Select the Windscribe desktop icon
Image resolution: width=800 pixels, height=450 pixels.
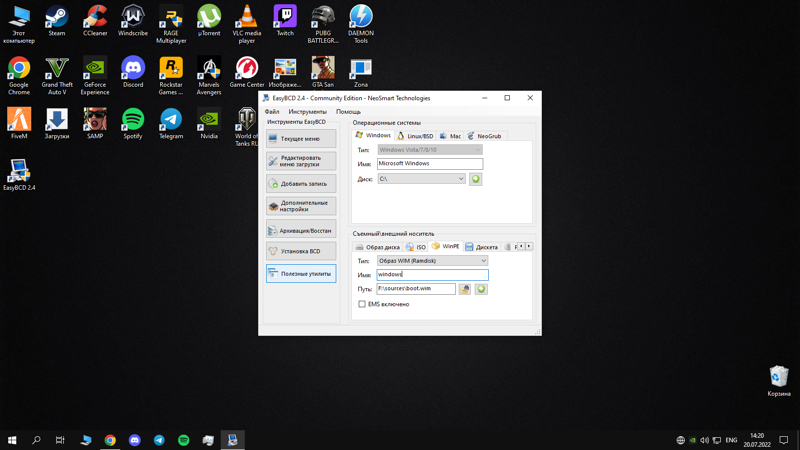[x=133, y=21]
